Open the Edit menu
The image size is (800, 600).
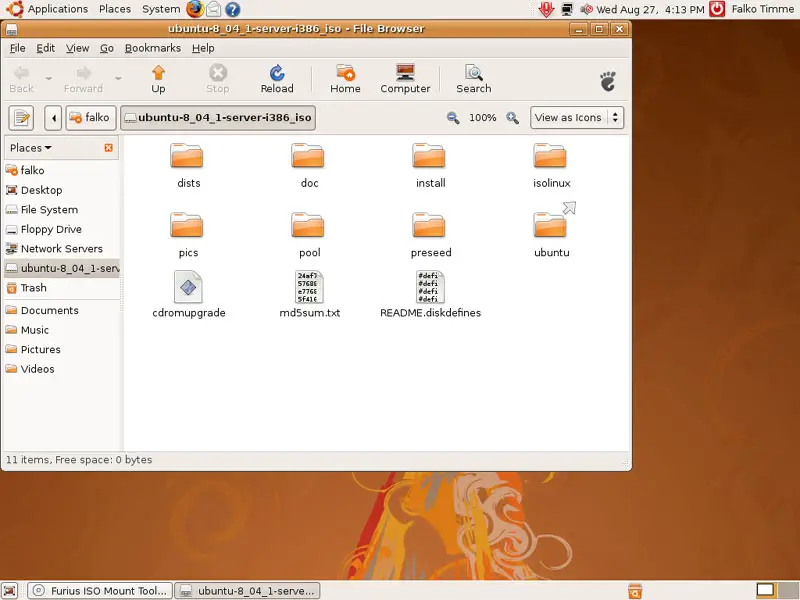[45, 48]
